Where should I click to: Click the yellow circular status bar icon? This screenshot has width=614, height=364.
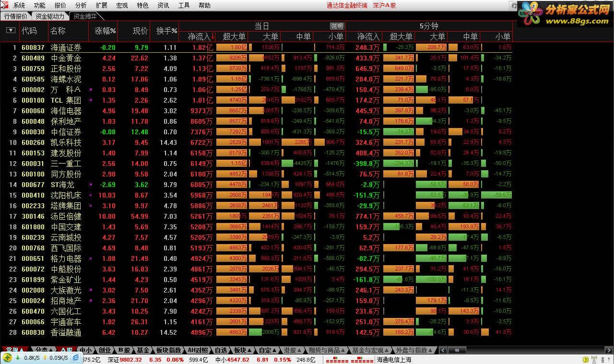[x=585, y=360]
